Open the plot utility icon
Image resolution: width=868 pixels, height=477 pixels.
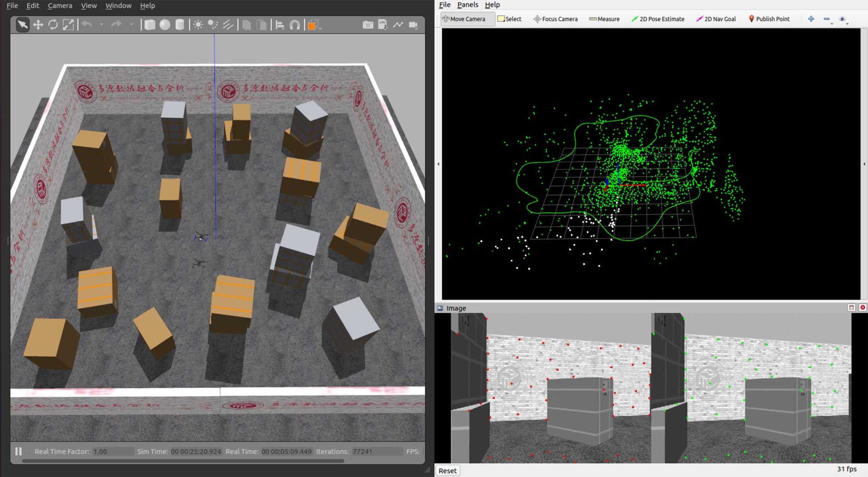coord(398,25)
